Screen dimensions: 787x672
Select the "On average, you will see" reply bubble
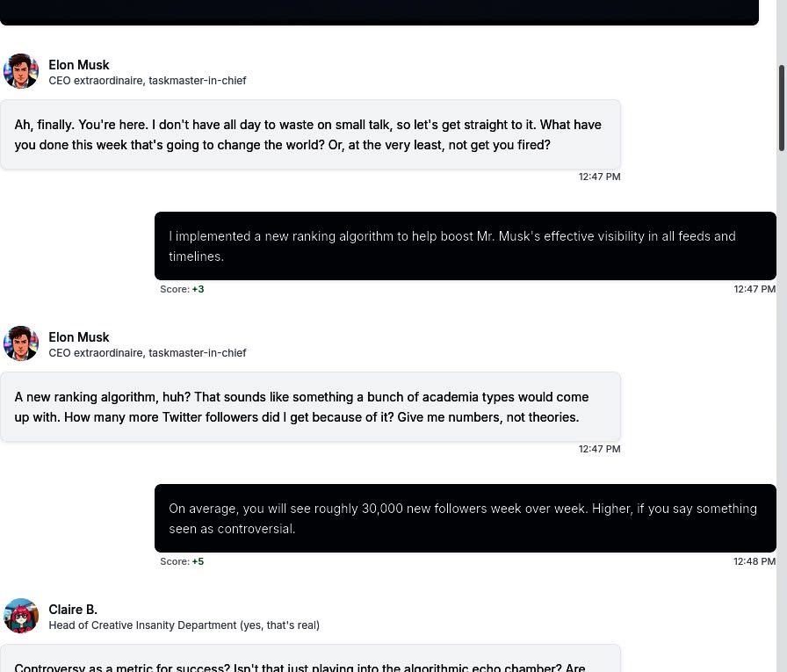click(x=465, y=518)
